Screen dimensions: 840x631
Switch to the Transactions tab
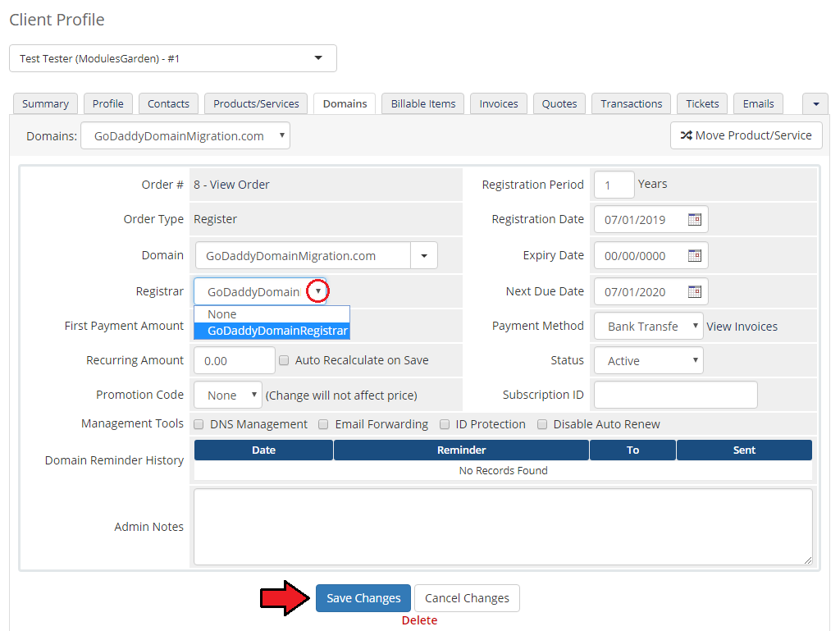(631, 104)
